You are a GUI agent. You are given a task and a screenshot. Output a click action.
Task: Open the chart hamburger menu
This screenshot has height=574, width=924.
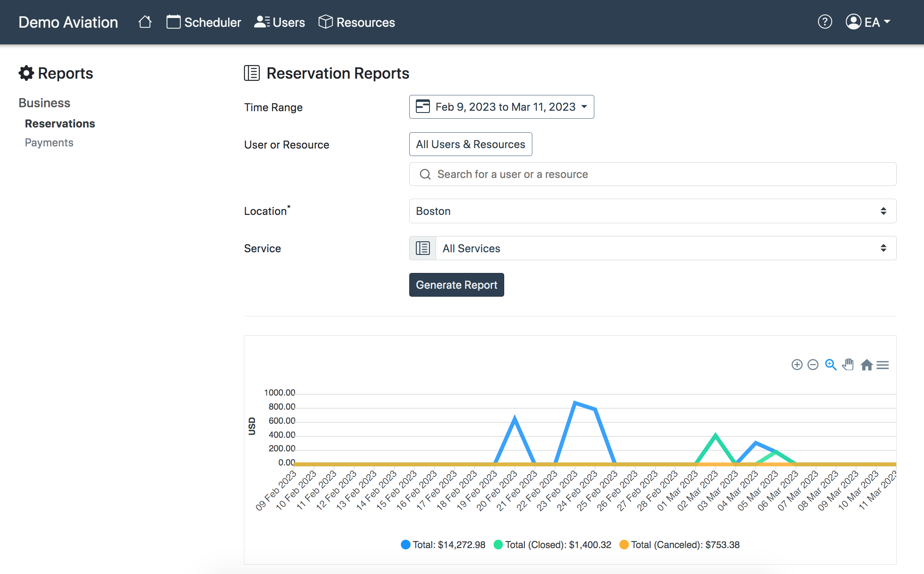click(883, 365)
